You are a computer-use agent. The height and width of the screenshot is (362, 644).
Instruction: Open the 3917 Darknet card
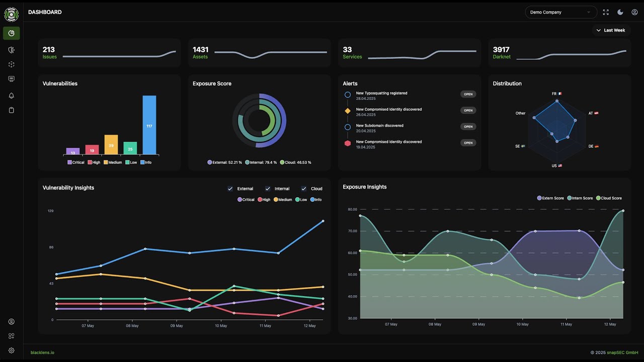[559, 53]
